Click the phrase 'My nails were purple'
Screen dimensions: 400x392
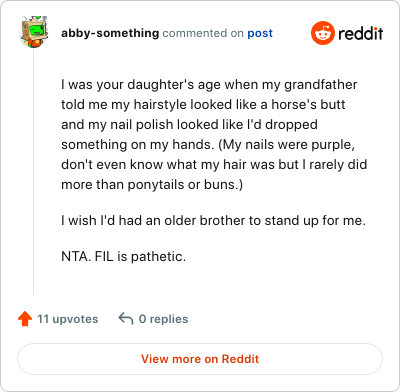[x=287, y=144]
